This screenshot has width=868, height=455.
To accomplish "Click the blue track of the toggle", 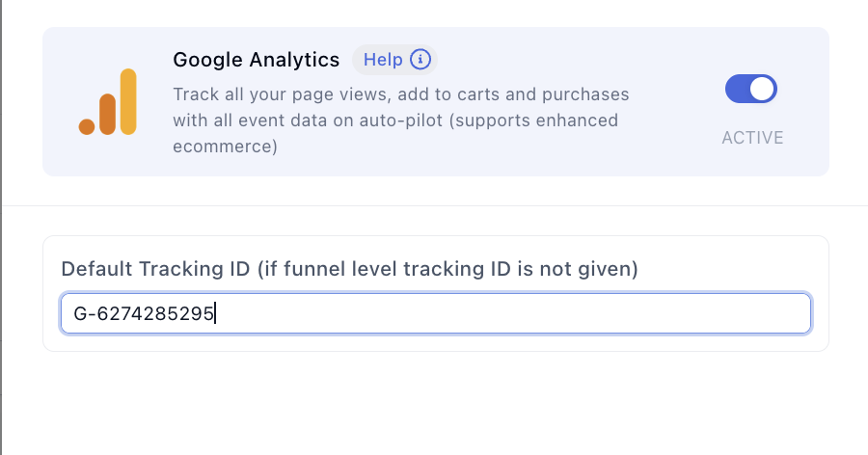I will point(737,89).
